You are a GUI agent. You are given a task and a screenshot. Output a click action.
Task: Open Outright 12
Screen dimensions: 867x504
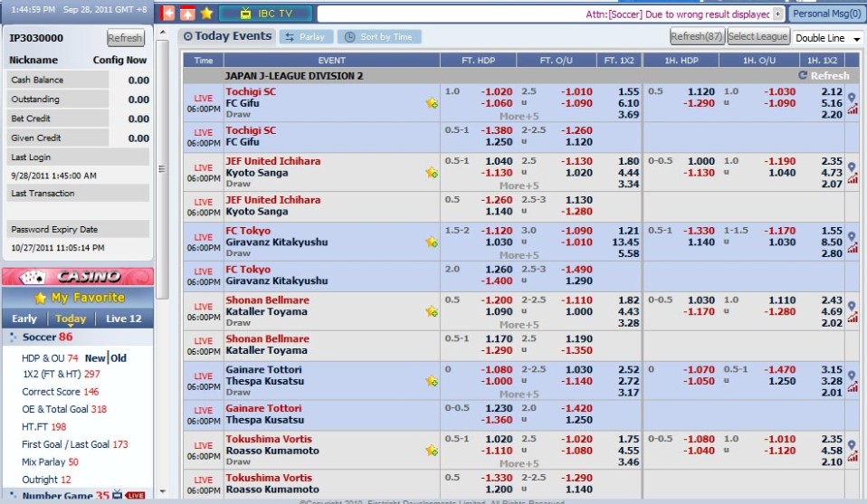click(46, 480)
